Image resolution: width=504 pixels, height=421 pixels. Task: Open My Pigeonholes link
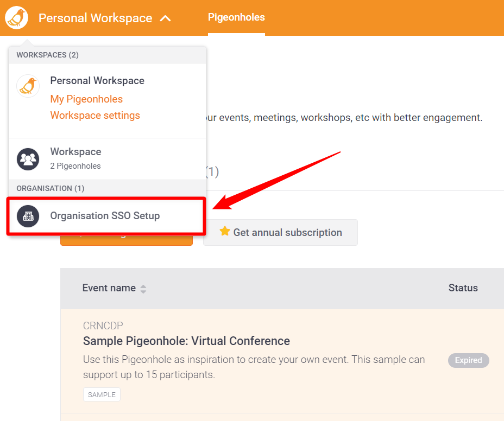(x=86, y=99)
